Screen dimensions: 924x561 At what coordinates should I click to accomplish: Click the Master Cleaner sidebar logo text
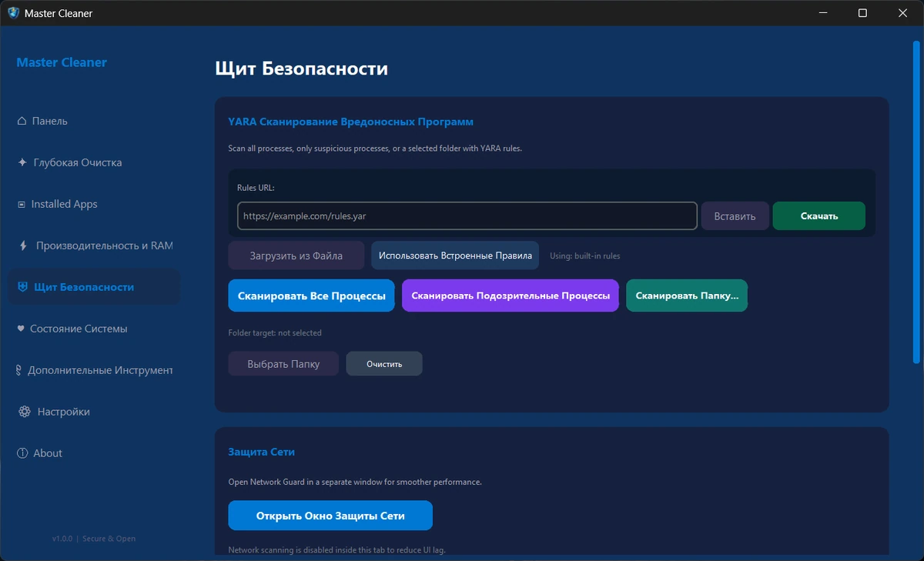[x=62, y=62]
